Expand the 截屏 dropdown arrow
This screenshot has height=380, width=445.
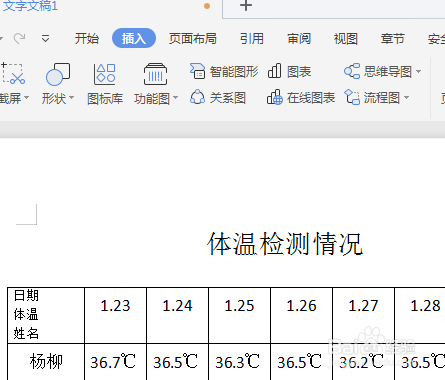pos(27,98)
